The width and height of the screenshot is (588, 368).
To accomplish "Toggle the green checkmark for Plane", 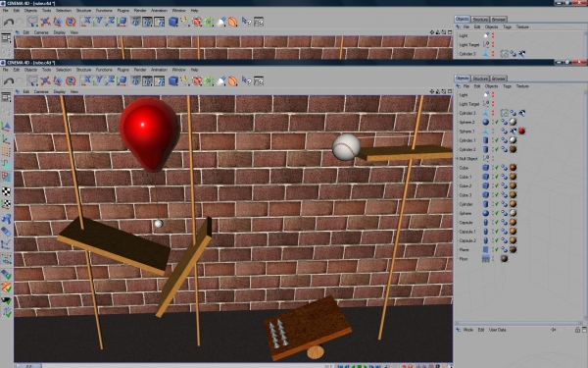I will click(x=497, y=249).
